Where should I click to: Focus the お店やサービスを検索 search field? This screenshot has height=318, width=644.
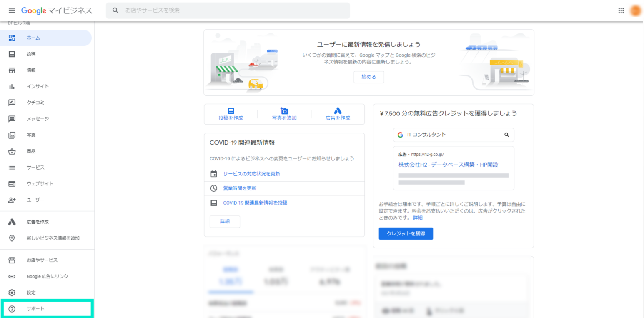(228, 10)
